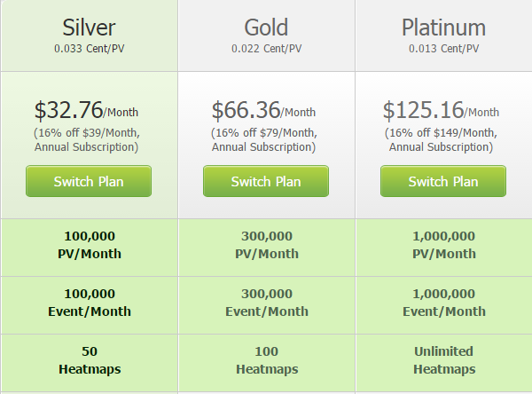
Task: Click the 300,000 Event/Month cell
Action: coord(267,305)
